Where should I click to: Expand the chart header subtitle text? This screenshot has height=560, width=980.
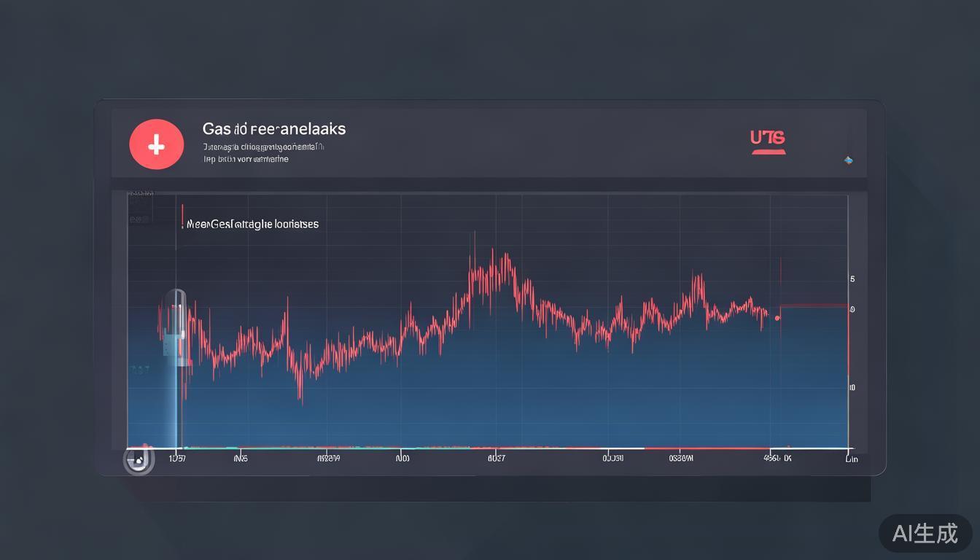(262, 152)
